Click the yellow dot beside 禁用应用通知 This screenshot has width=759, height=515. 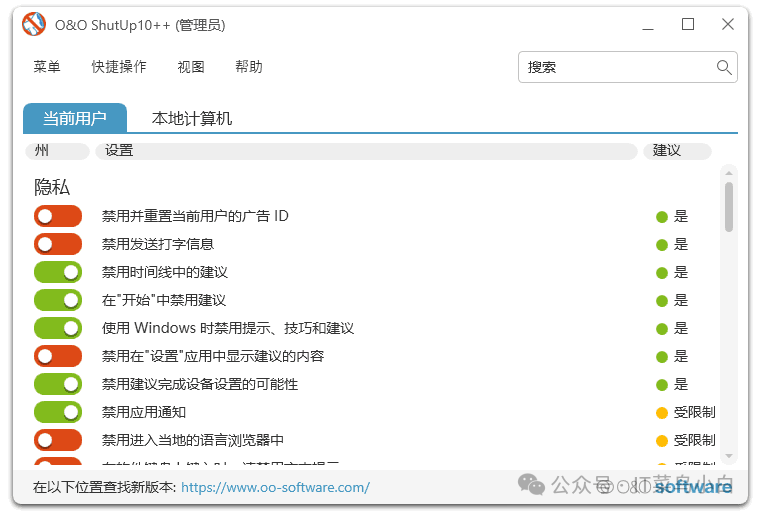[x=662, y=413]
